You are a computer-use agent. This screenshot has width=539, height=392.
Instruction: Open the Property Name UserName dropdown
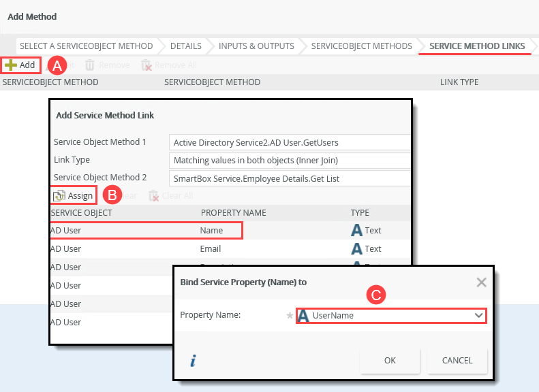coord(478,316)
